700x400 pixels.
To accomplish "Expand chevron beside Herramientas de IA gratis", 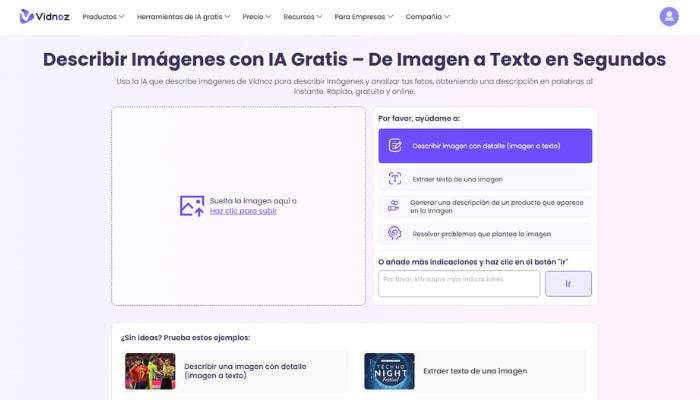I will click(x=227, y=17).
